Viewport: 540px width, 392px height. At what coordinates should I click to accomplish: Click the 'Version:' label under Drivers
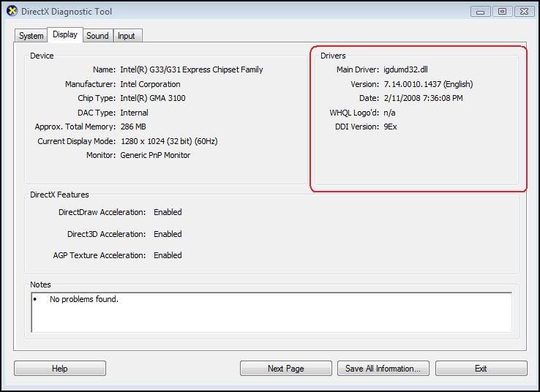[365, 84]
